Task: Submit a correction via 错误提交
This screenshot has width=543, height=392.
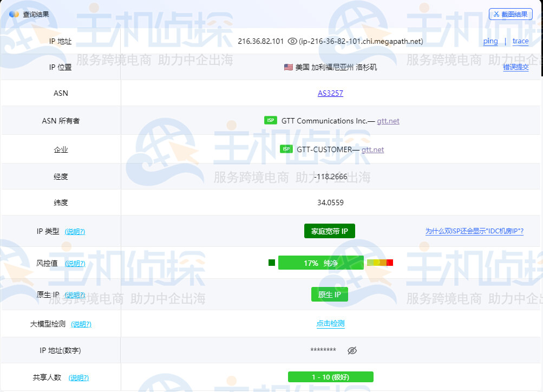Action: [515, 68]
